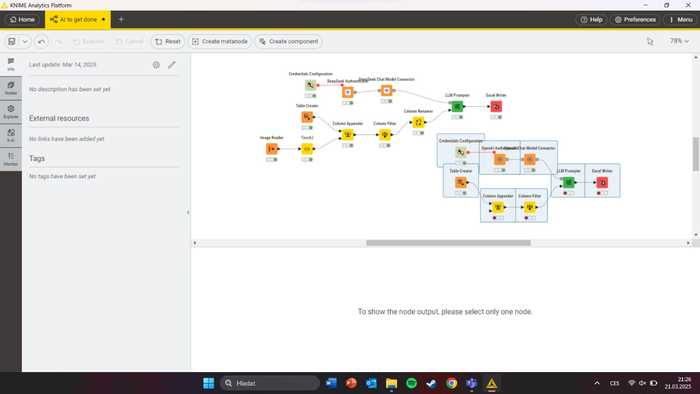Select the Column Renamer node

418,122
